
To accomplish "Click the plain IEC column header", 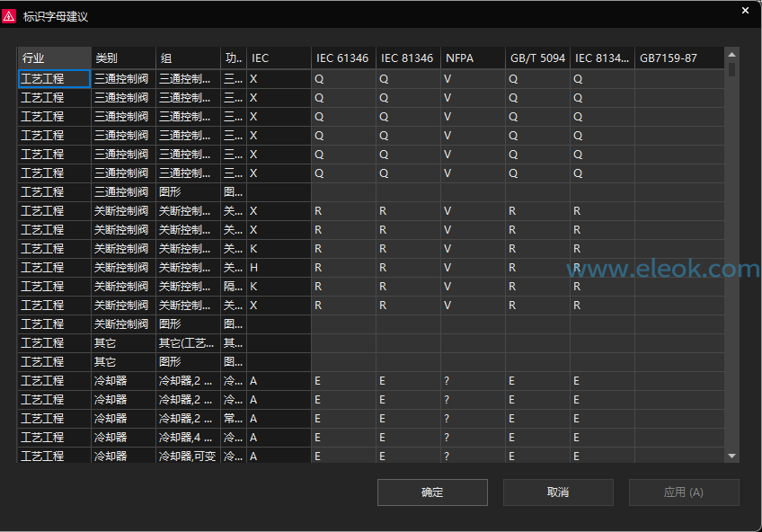I will pyautogui.click(x=279, y=58).
